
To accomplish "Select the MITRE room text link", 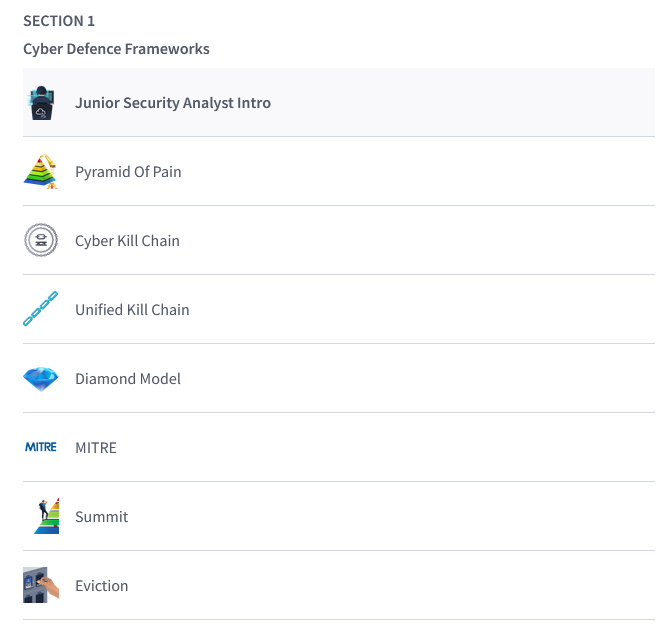I will click(x=96, y=448).
